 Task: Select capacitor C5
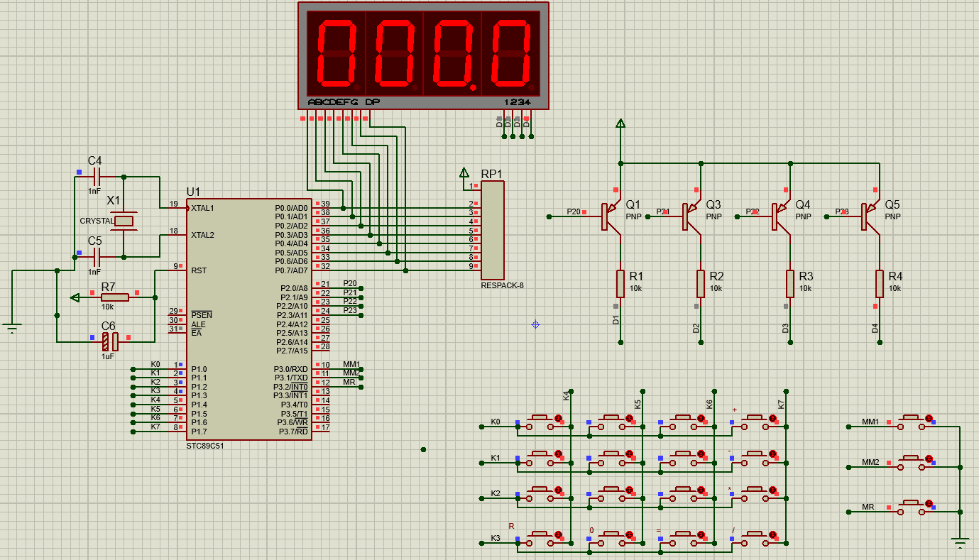[98, 256]
